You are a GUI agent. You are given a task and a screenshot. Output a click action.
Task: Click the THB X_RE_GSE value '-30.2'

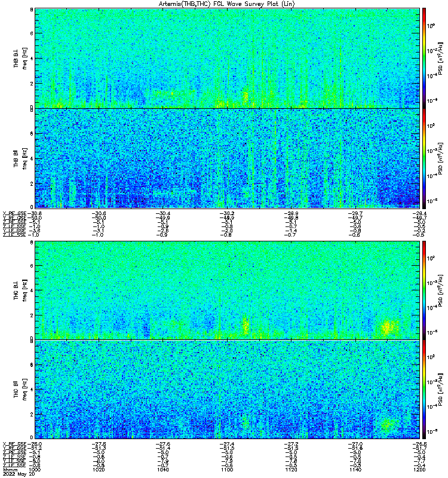click(228, 213)
